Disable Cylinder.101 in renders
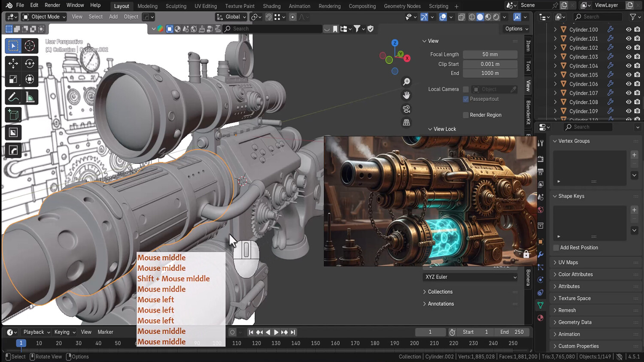 tap(637, 39)
